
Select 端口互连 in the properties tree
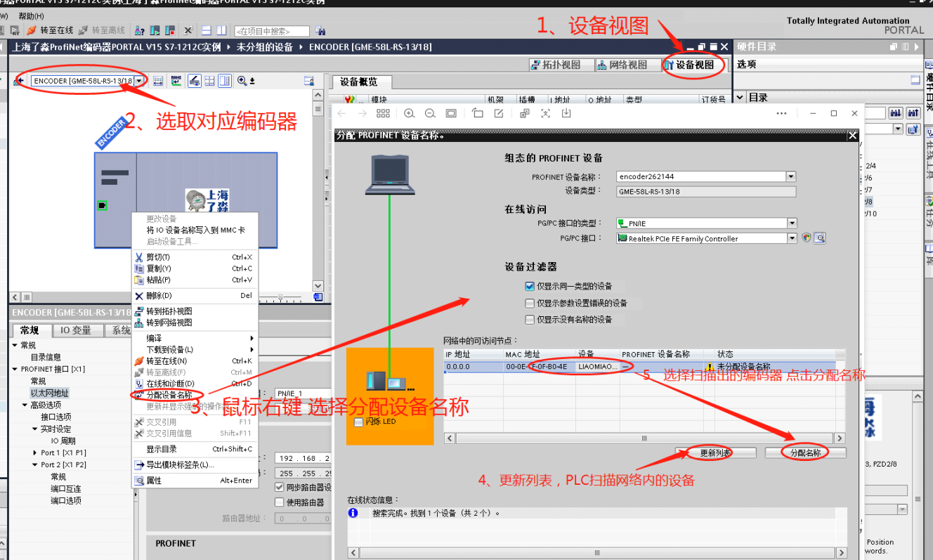(65, 488)
